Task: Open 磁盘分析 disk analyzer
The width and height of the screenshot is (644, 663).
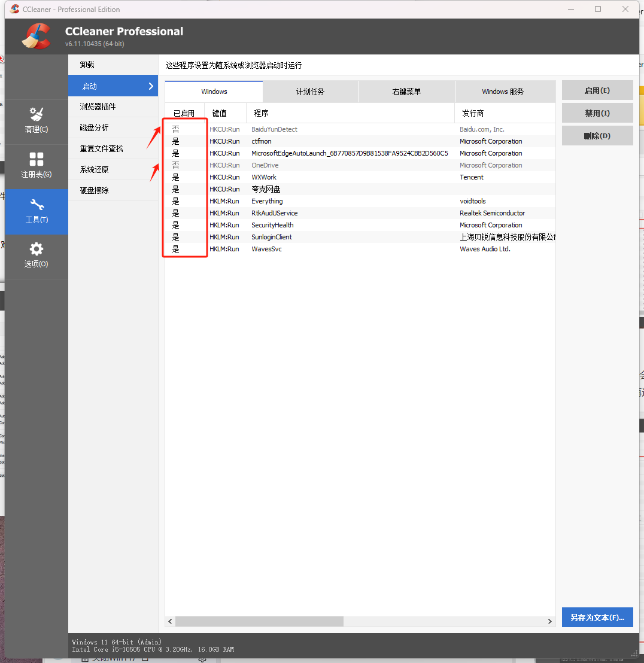Action: [x=113, y=127]
